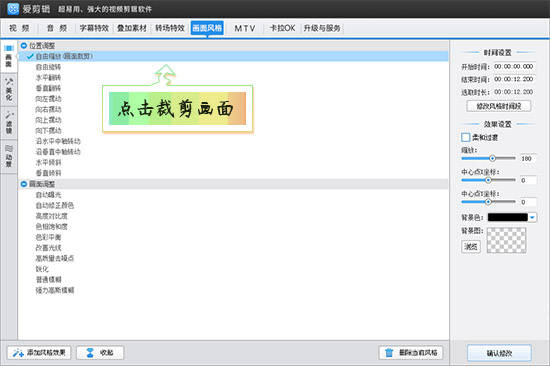Select the 水平倾斜 effect
The image size is (550, 366).
(x=48, y=162)
